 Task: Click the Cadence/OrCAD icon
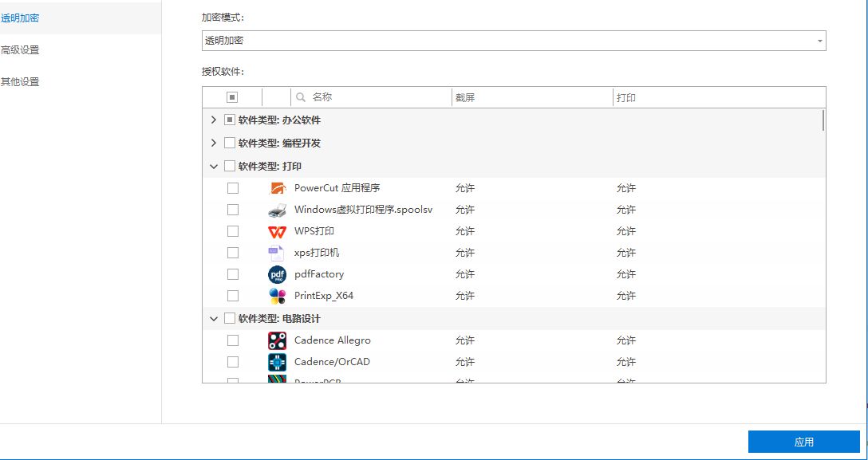coord(277,362)
